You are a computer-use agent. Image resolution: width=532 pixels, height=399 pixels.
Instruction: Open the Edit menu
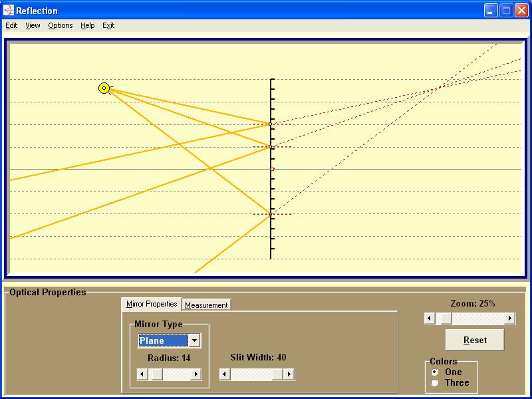point(11,25)
